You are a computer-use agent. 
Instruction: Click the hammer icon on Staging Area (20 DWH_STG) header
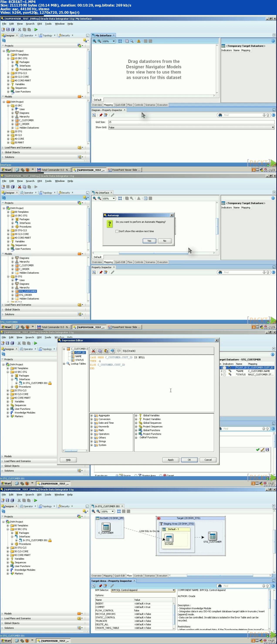[x=161, y=523]
